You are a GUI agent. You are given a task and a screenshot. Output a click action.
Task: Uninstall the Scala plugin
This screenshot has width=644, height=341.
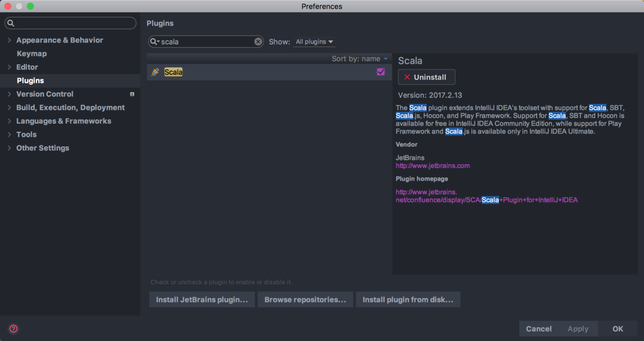pos(426,77)
